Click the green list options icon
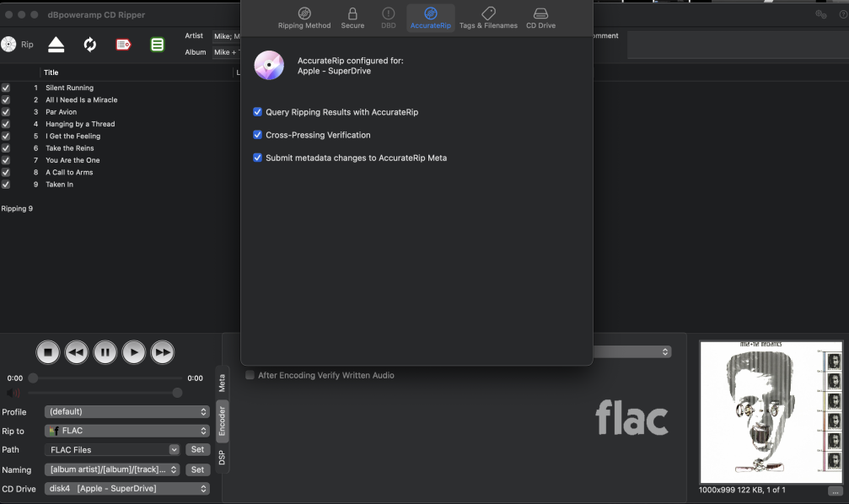Screen dimensions: 849x504 click(158, 45)
